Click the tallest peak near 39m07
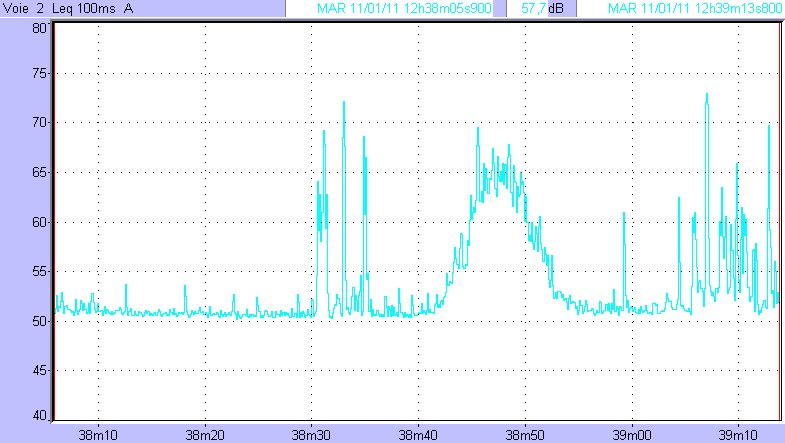Screen dimensions: 785x443 pyautogui.click(x=707, y=94)
